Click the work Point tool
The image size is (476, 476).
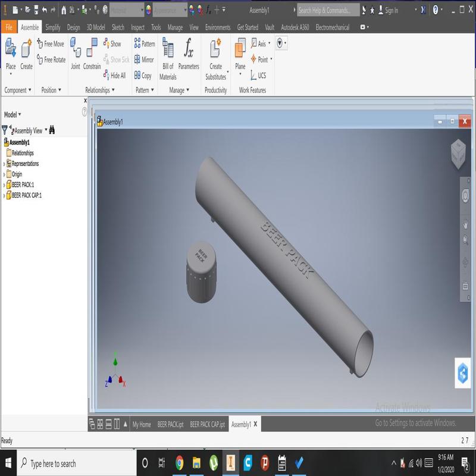(x=259, y=59)
